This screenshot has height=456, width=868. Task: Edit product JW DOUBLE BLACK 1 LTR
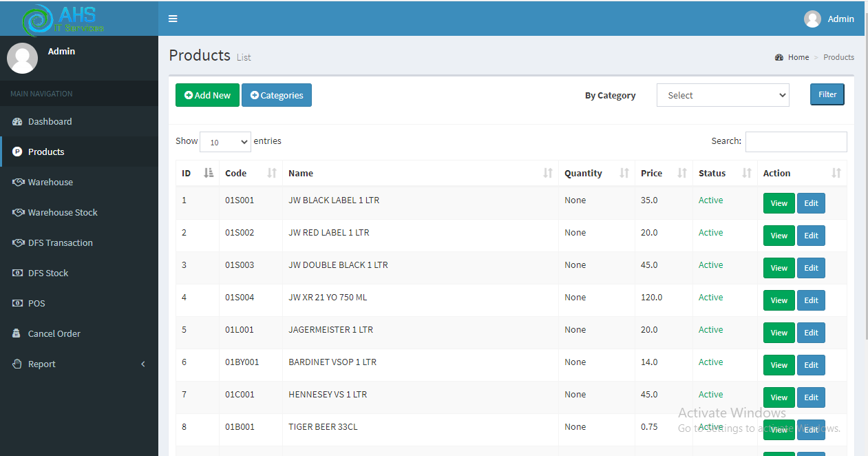tap(811, 268)
